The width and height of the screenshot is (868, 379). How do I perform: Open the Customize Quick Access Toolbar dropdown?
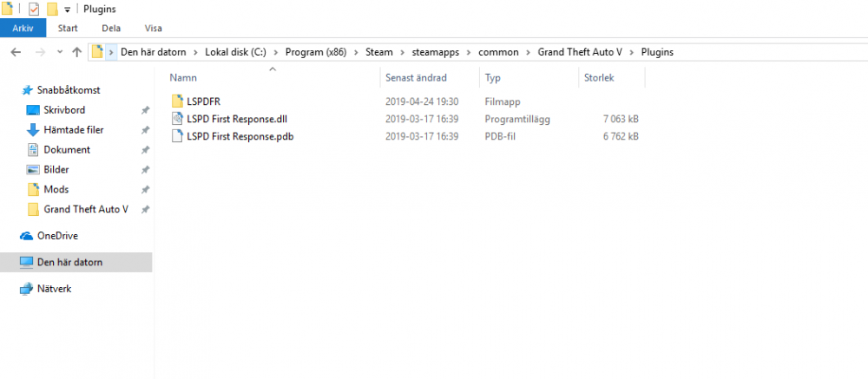pos(67,10)
